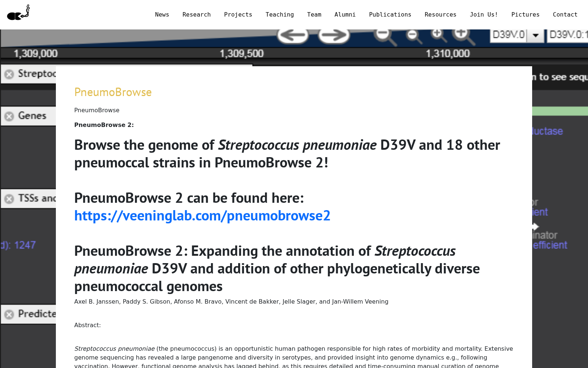Close the Streptococcus track via its X icon

[x=9, y=74]
